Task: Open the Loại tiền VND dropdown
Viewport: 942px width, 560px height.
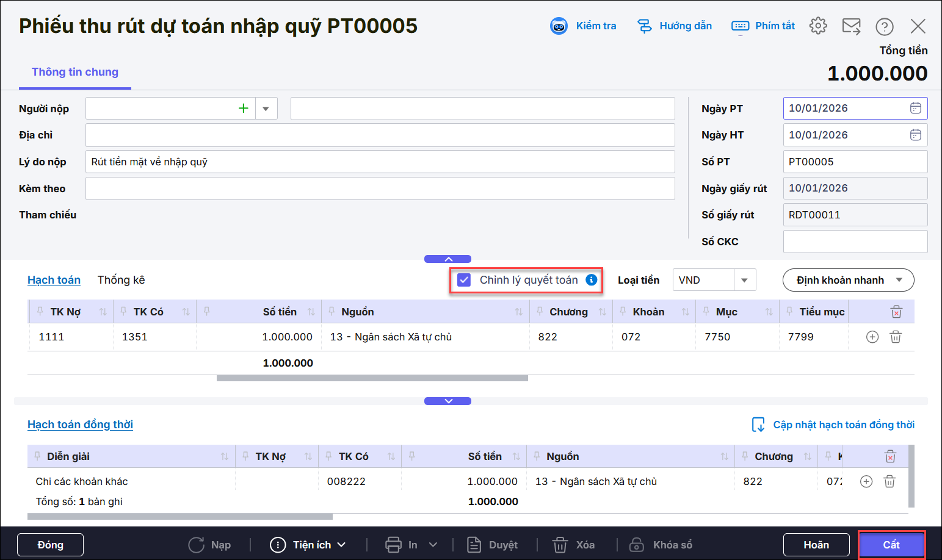Action: (744, 280)
